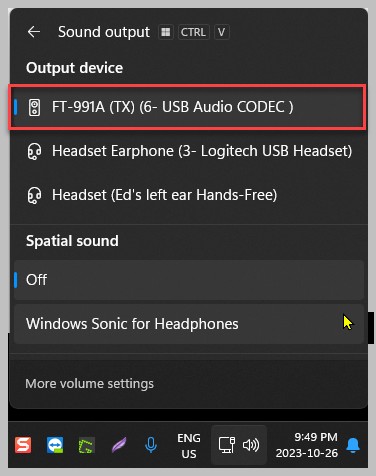Image resolution: width=376 pixels, height=476 pixels.
Task: Open the purple feather tray icon
Action: (119, 445)
